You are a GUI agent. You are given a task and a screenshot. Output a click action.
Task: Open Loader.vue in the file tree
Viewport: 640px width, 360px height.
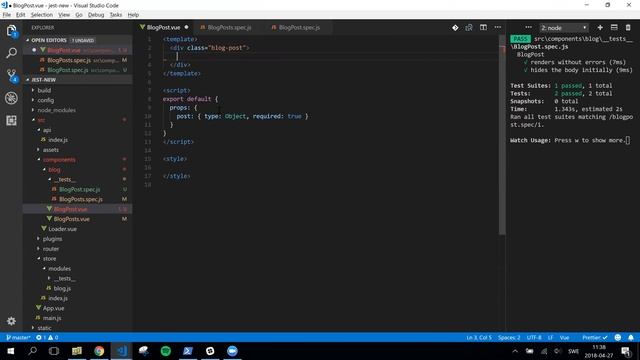62,229
